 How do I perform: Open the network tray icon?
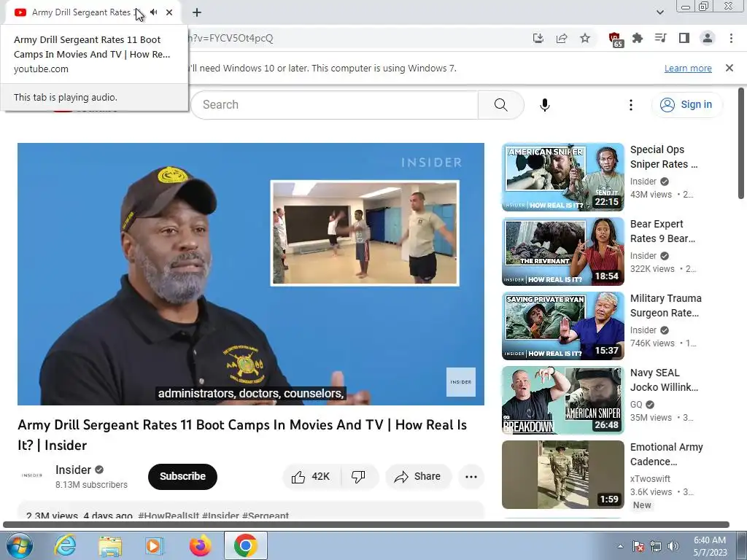[x=656, y=546]
